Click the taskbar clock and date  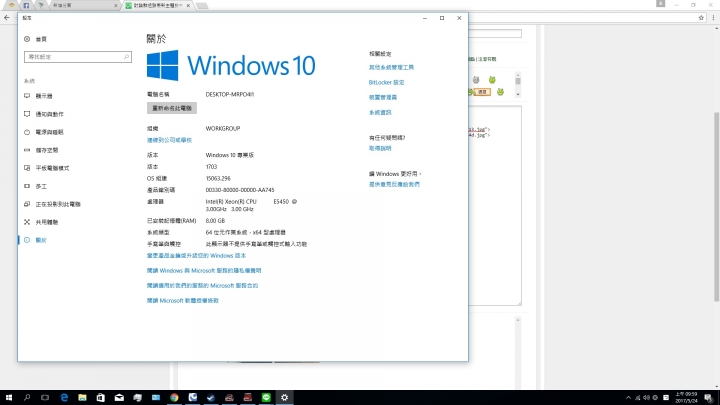point(686,398)
